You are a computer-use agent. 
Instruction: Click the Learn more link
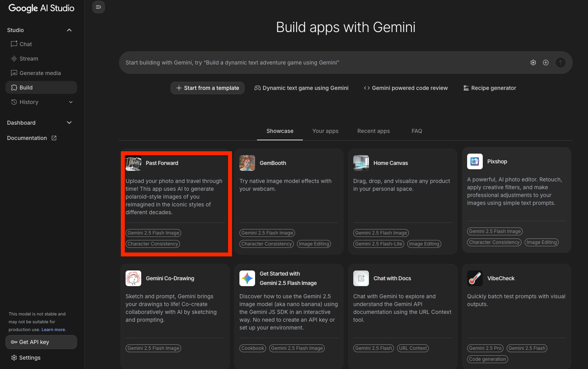(53, 330)
